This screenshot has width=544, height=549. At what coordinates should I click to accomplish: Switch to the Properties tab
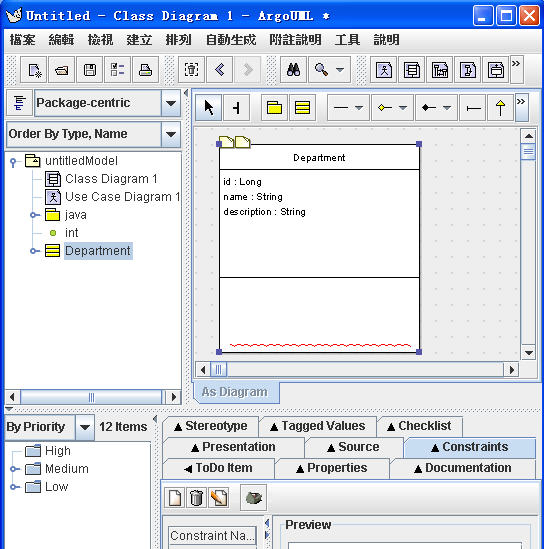332,468
